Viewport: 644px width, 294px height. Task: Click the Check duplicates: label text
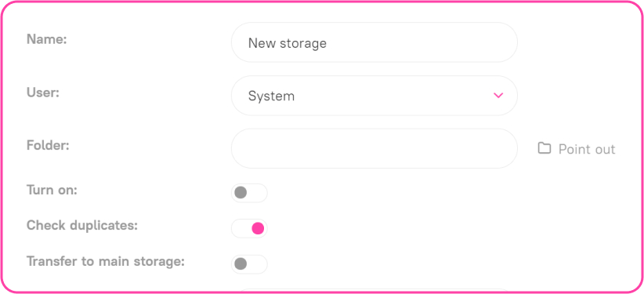[82, 225]
